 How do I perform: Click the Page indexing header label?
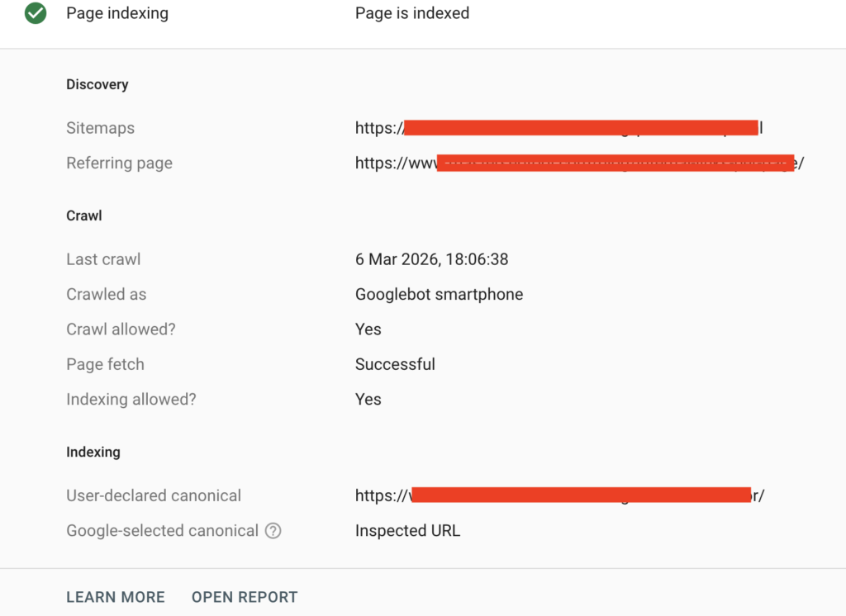(x=116, y=13)
